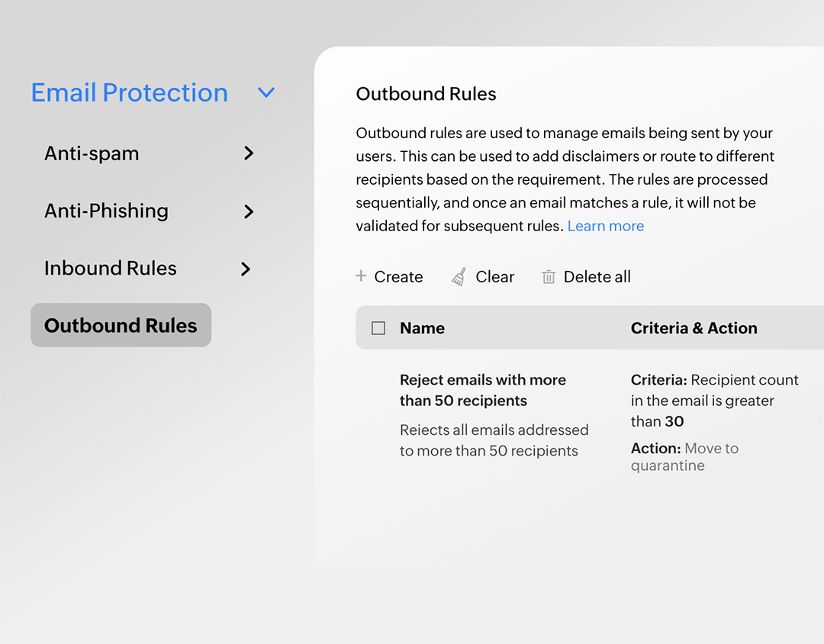Tick the select-all checkbox beside Name
This screenshot has width=824, height=644.
378,328
